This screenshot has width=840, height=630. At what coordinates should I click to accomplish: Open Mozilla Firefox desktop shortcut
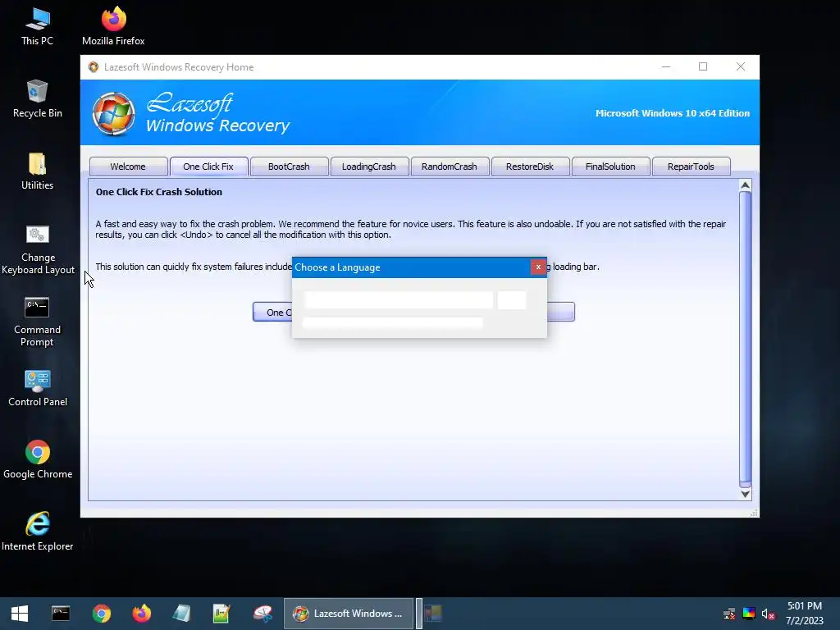[x=113, y=26]
